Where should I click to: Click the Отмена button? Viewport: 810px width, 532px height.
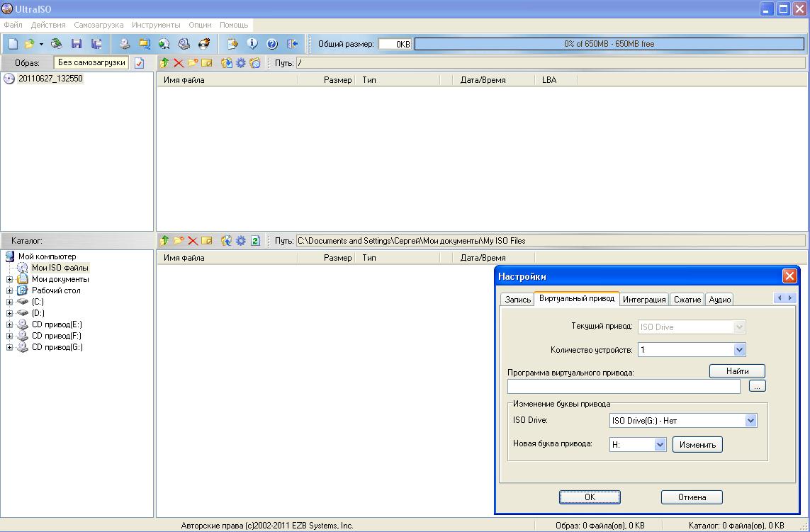(x=692, y=497)
